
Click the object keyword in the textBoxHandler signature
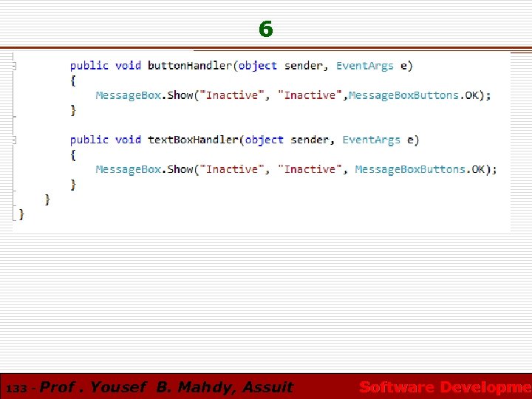click(265, 140)
